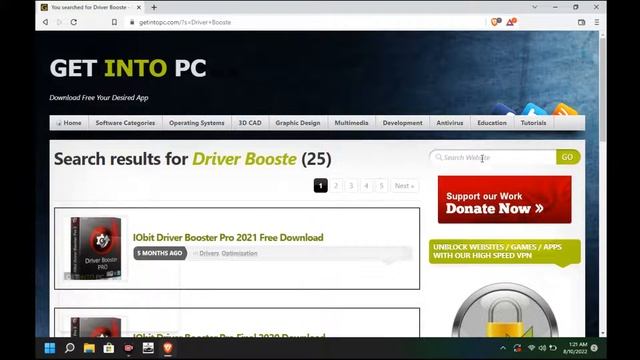The width and height of the screenshot is (640, 360).
Task: Click the Unblock Websites high speed VPN banner
Action: click(x=504, y=251)
